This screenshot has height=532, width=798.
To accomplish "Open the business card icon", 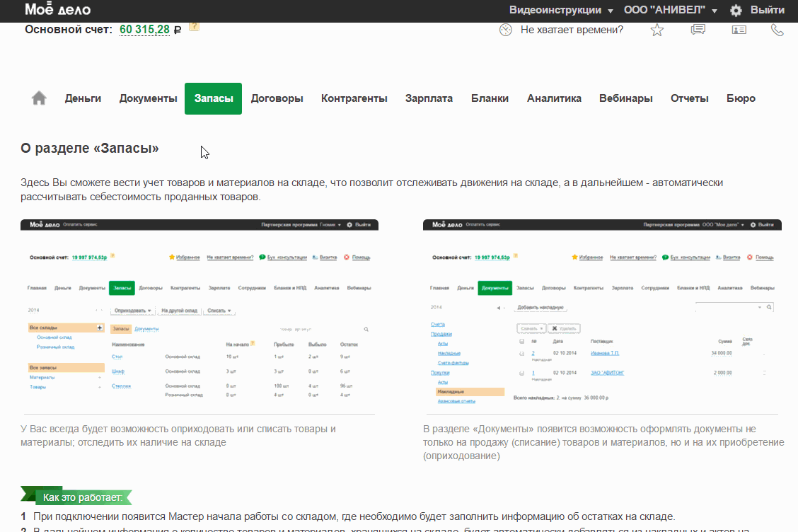I will point(739,30).
